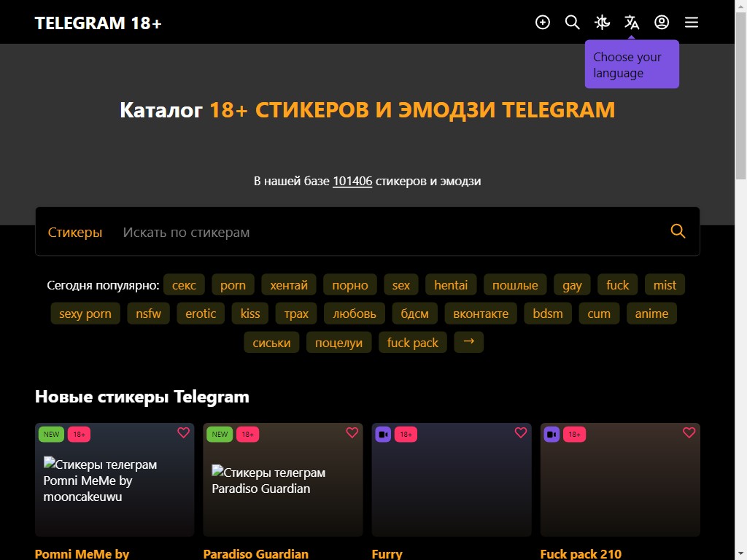Click the add sticker plus icon
This screenshot has width=747, height=560.
[x=543, y=23]
